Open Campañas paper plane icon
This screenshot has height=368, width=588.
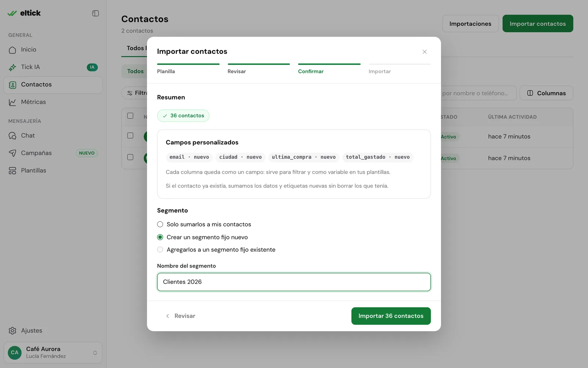pyautogui.click(x=12, y=153)
